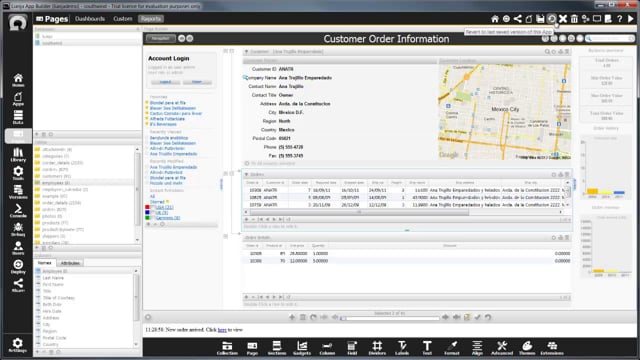Switch to the Custom tab
The image size is (640, 360).
(x=123, y=19)
